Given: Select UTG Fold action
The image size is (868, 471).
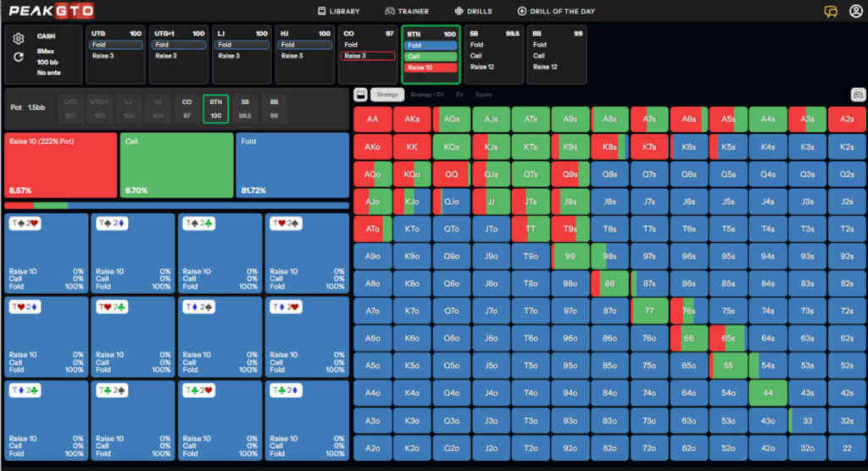Looking at the screenshot, I should click(x=115, y=45).
